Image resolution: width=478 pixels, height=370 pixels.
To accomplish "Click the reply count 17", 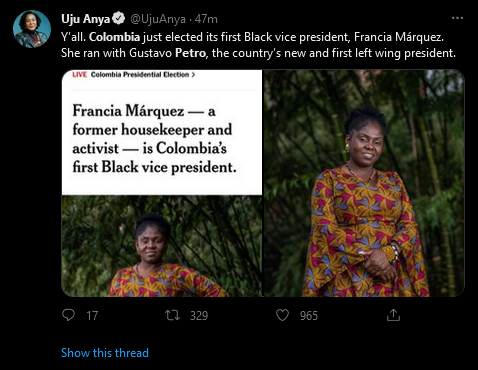I will (92, 315).
